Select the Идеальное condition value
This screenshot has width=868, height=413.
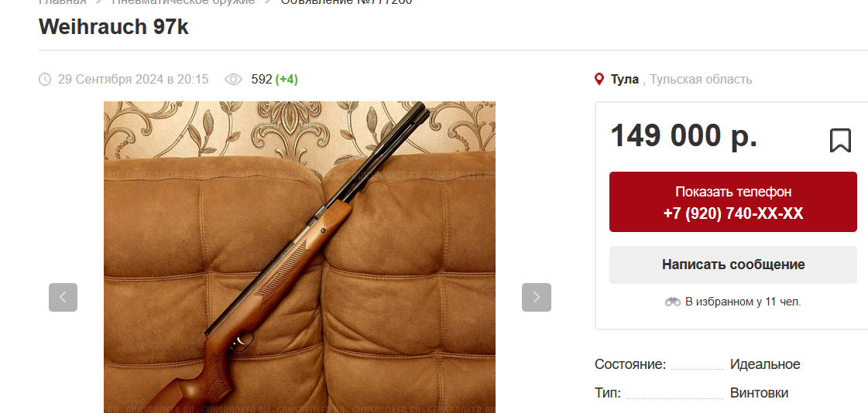[765, 364]
